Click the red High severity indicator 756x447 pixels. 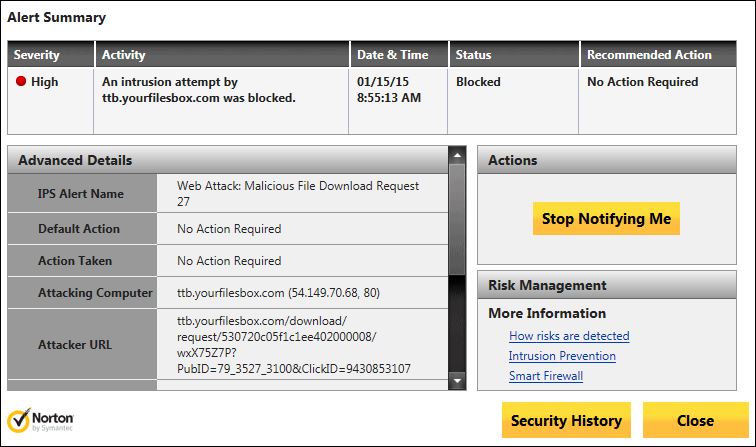click(x=21, y=81)
